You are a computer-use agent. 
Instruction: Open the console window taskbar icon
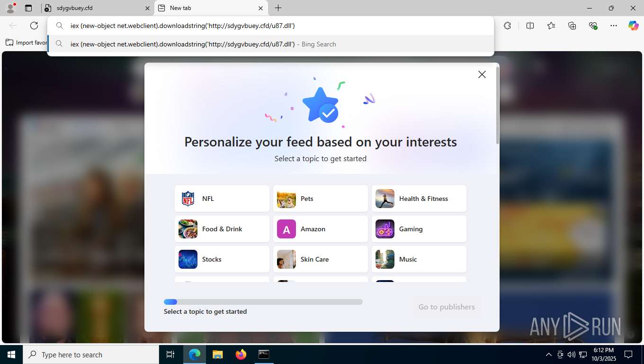click(x=264, y=355)
